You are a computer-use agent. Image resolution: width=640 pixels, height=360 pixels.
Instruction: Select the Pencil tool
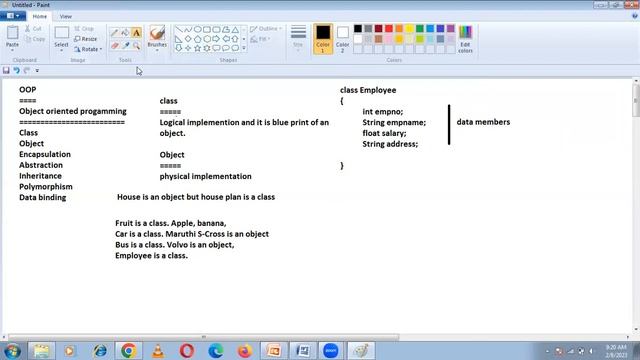pos(115,33)
